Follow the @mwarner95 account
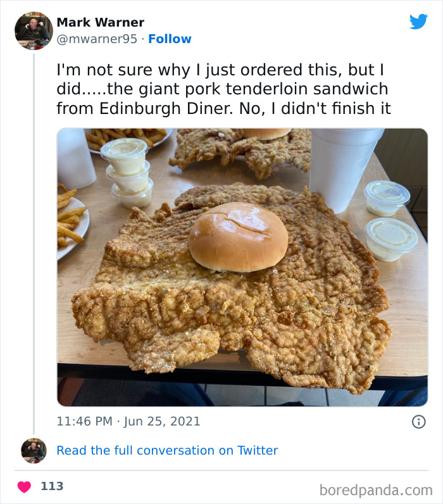This screenshot has width=443, height=504. [170, 39]
